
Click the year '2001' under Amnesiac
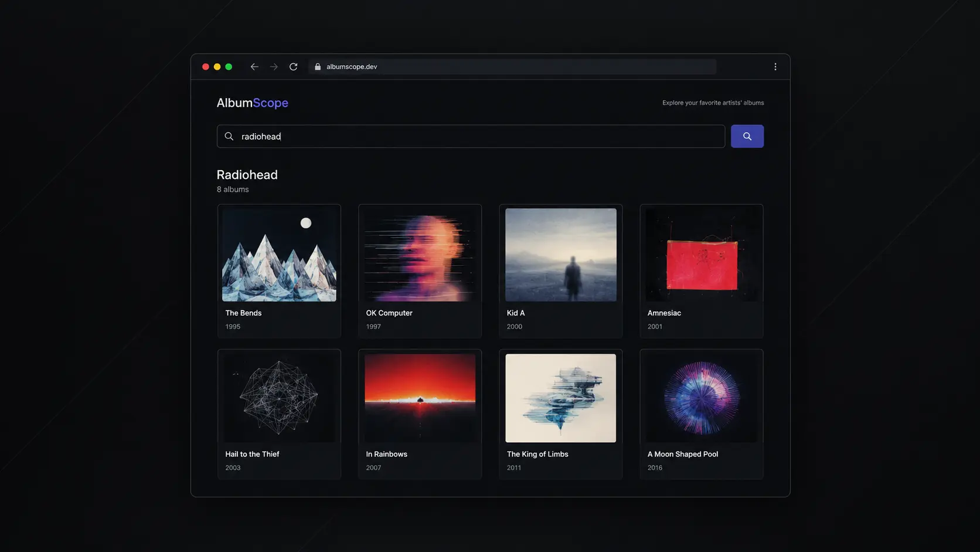655,327
